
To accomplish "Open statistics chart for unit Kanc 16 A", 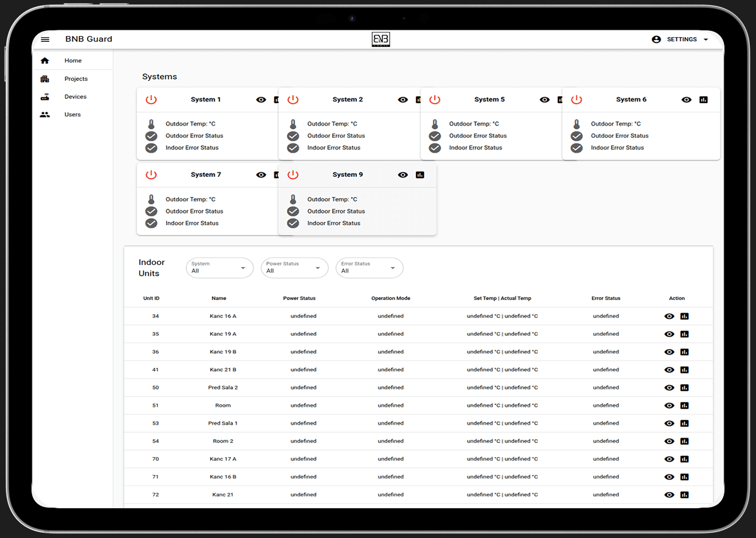I will tap(684, 317).
